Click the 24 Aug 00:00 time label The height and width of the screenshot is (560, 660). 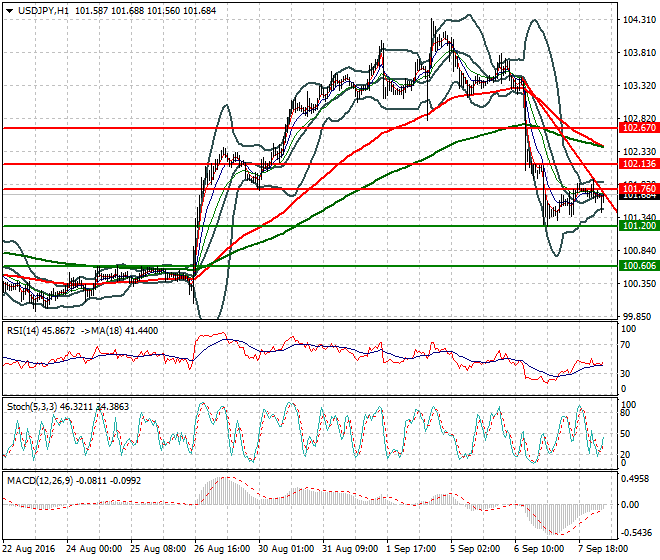tap(94, 549)
